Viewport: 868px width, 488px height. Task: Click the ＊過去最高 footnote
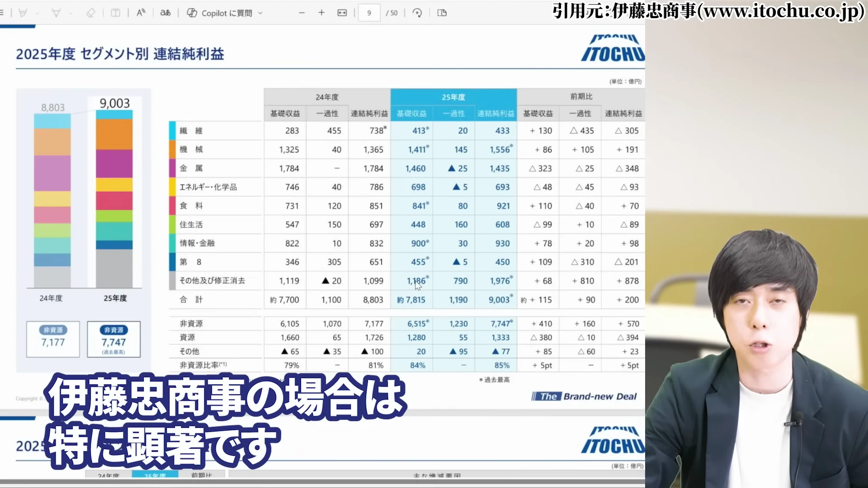click(x=494, y=380)
